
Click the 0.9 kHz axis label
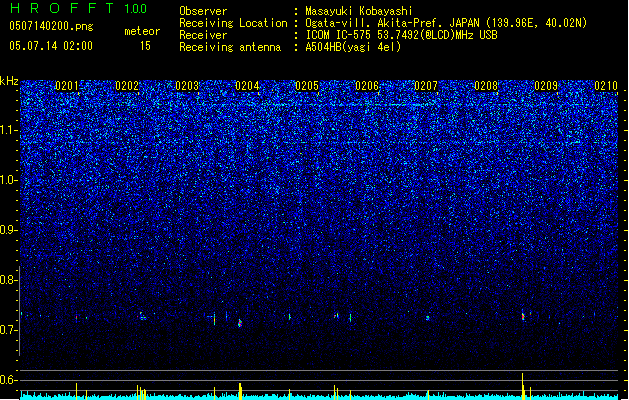pyautogui.click(x=9, y=230)
